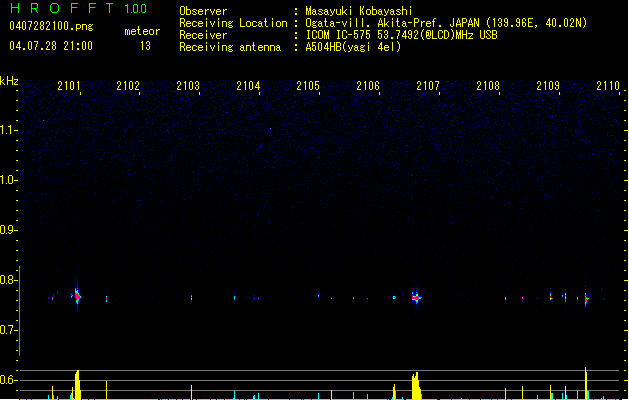
Task: Click the 2110 time marker
Action: [608, 86]
